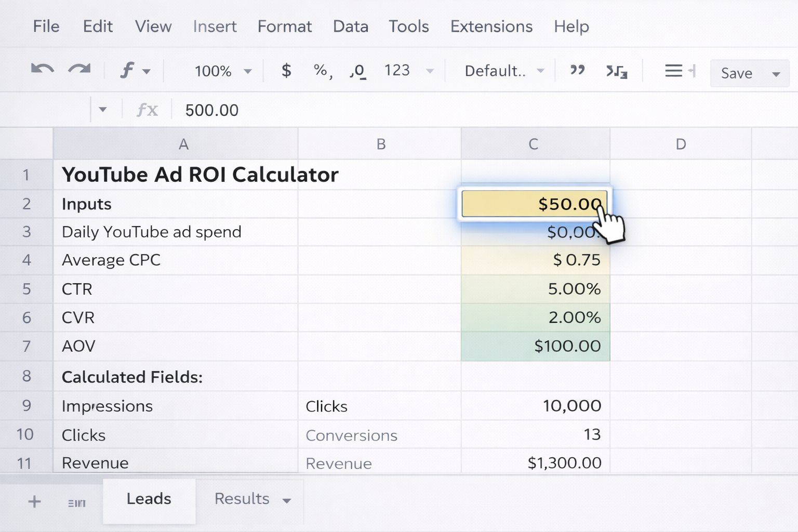Click the Calculated Fields: cell
This screenshot has width=798, height=532.
coord(176,377)
